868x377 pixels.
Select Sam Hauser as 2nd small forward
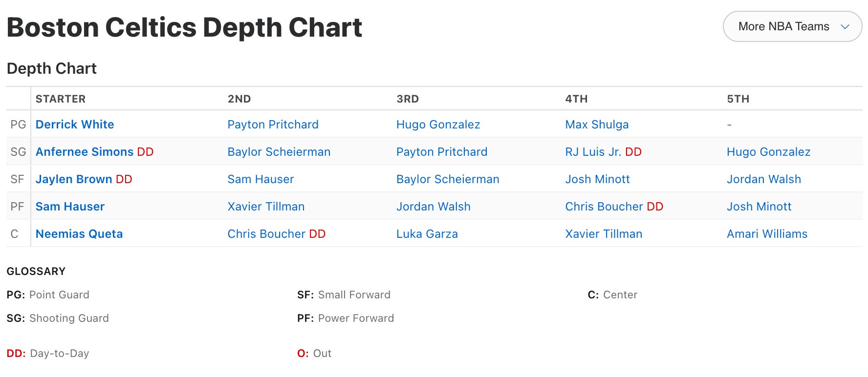260,179
